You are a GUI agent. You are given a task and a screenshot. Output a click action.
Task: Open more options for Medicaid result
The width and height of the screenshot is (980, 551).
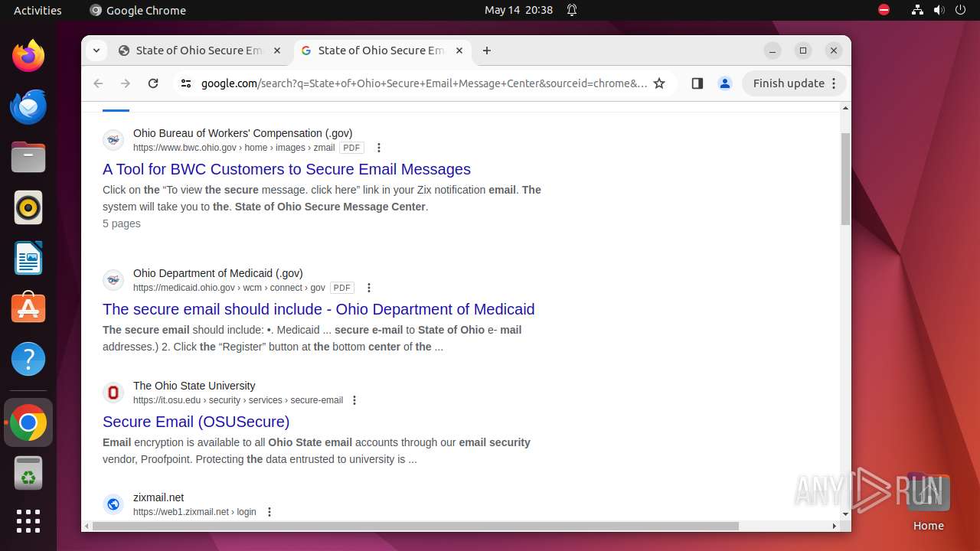pyautogui.click(x=369, y=288)
